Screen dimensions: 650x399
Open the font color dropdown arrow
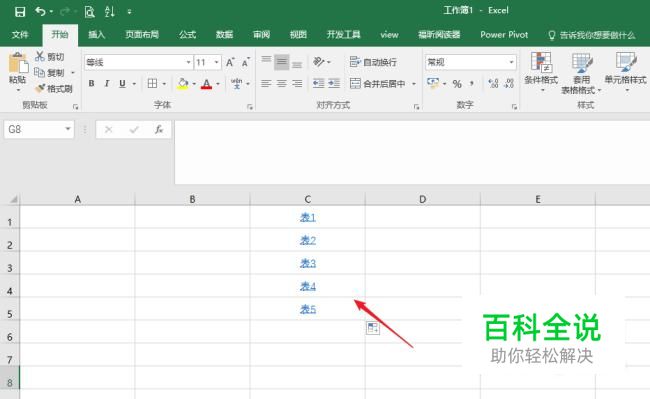218,84
